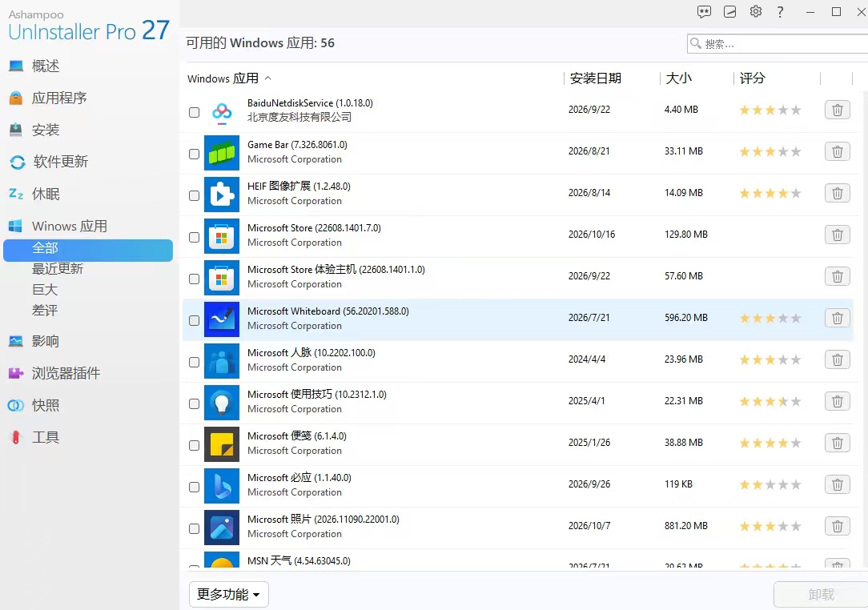868x610 pixels.
Task: Click the 卸载 button
Action: 821,595
